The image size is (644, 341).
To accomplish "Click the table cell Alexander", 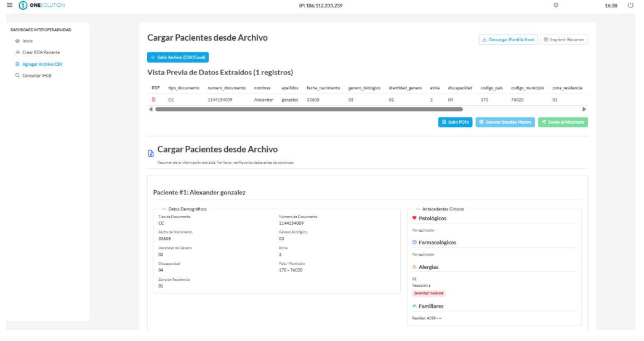I will tap(264, 100).
